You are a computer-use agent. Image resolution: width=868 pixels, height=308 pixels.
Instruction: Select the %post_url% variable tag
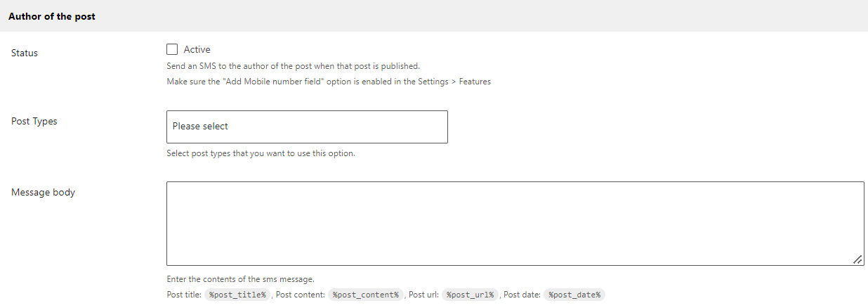point(471,295)
